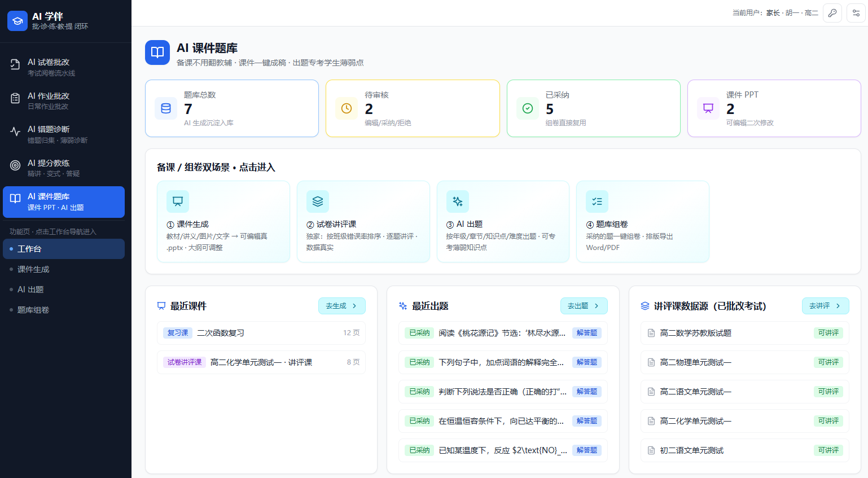Click the 复习课 tag on 二次函数复习
Screen dimensions: 868x478
[x=178, y=333]
